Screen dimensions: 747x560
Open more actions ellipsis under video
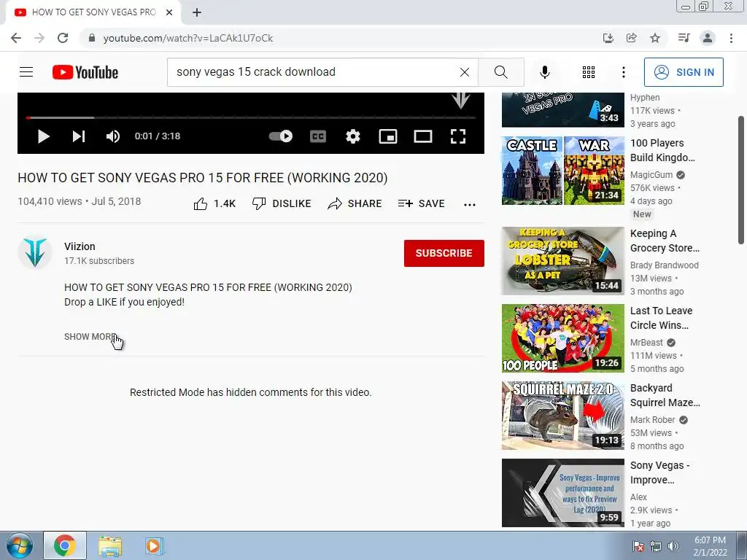pyautogui.click(x=470, y=204)
